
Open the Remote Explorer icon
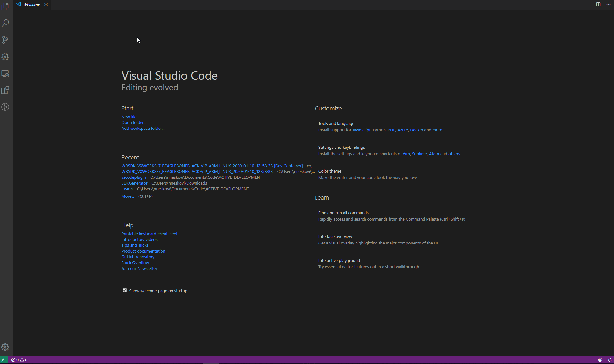[5, 73]
